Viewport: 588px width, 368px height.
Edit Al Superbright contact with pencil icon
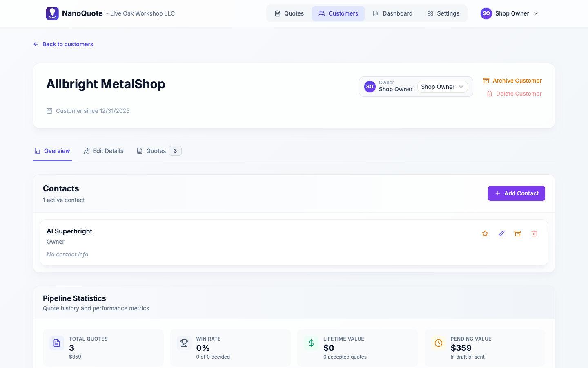coord(501,233)
